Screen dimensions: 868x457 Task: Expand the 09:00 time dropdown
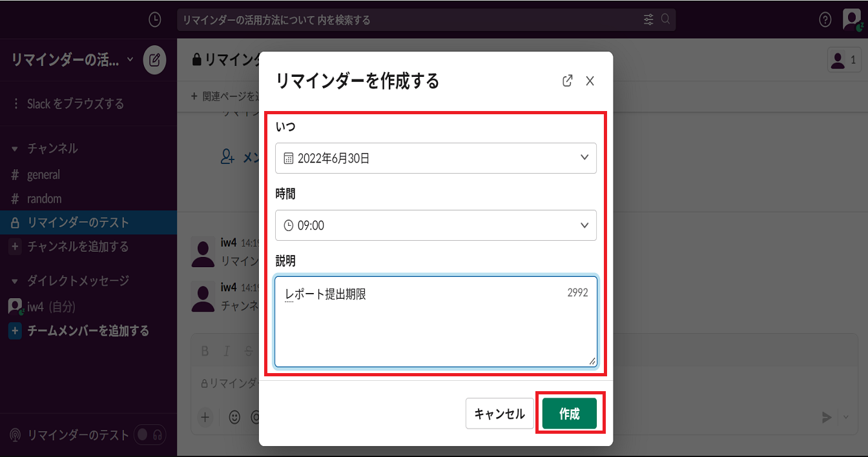pyautogui.click(x=435, y=225)
